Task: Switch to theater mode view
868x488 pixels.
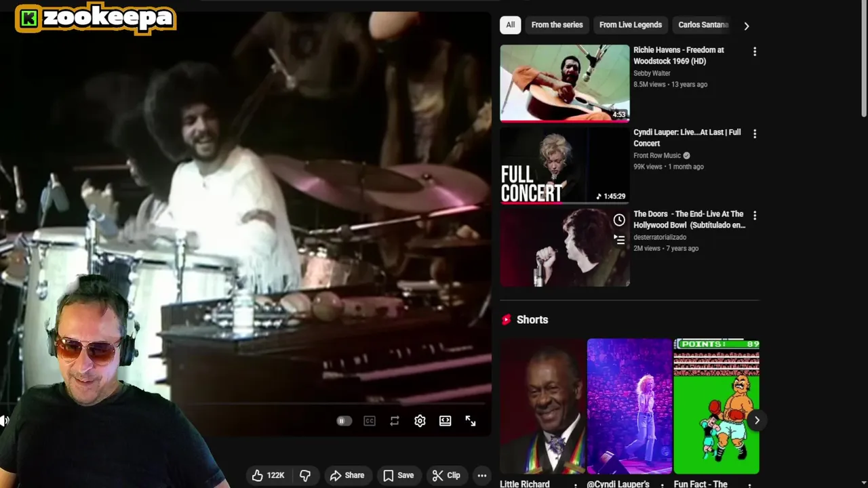Action: point(445,421)
